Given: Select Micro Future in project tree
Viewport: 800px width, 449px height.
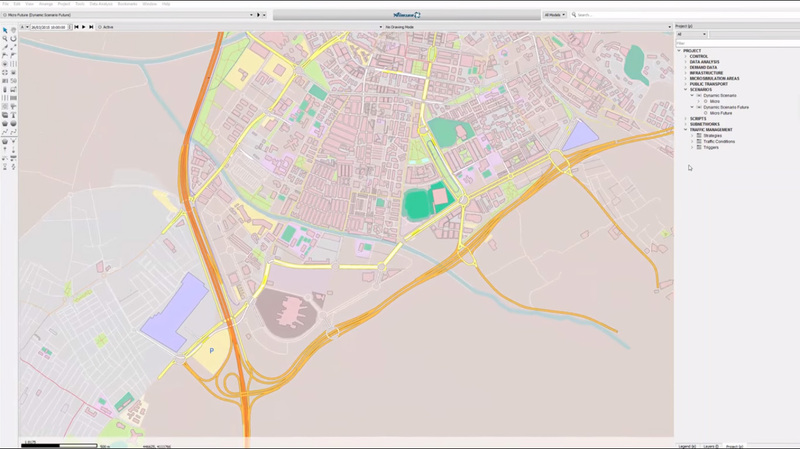Looking at the screenshot, I should (721, 113).
